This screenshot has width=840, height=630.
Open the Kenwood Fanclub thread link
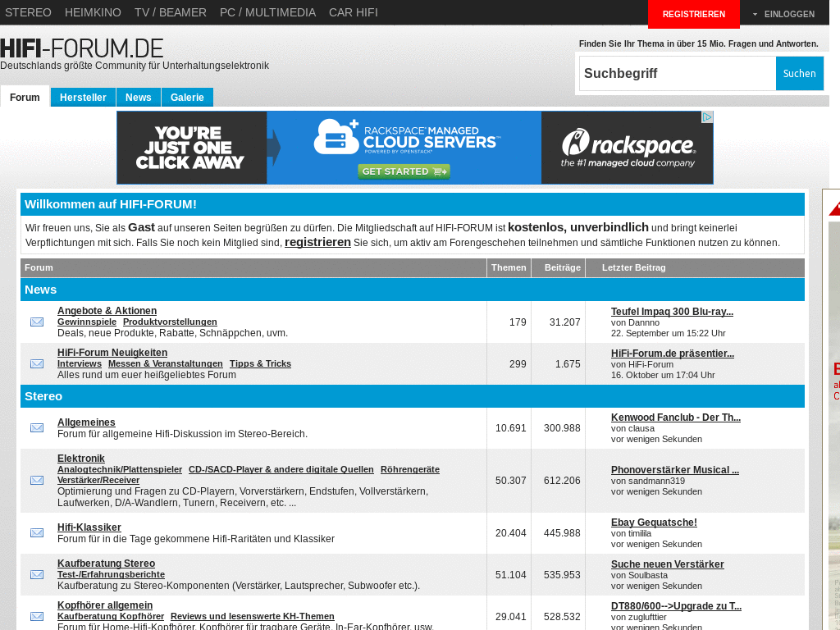[x=674, y=418]
